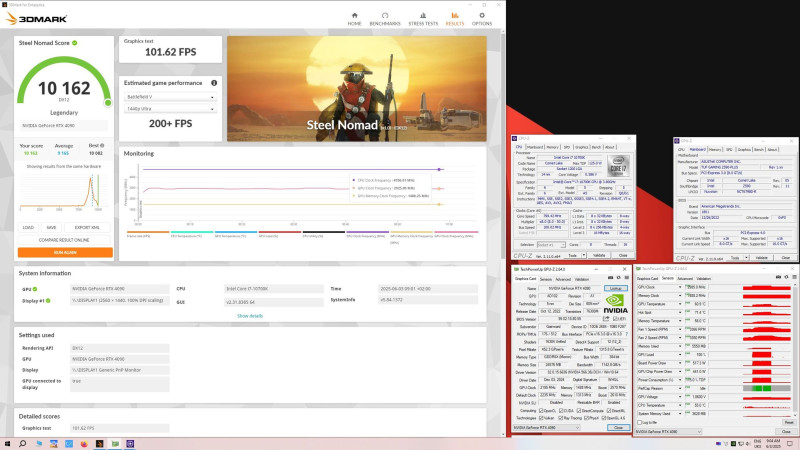Viewport: 800px width, 450px height.
Task: Enable Log to file in GPU-Z Sensors
Action: 640,422
